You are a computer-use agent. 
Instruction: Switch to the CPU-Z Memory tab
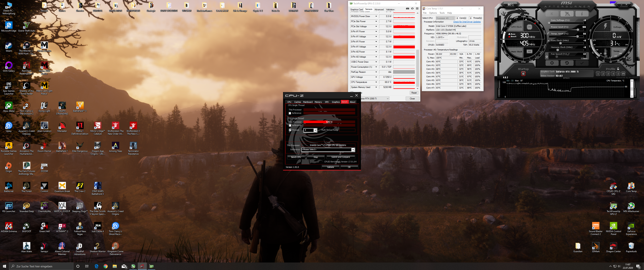(318, 102)
